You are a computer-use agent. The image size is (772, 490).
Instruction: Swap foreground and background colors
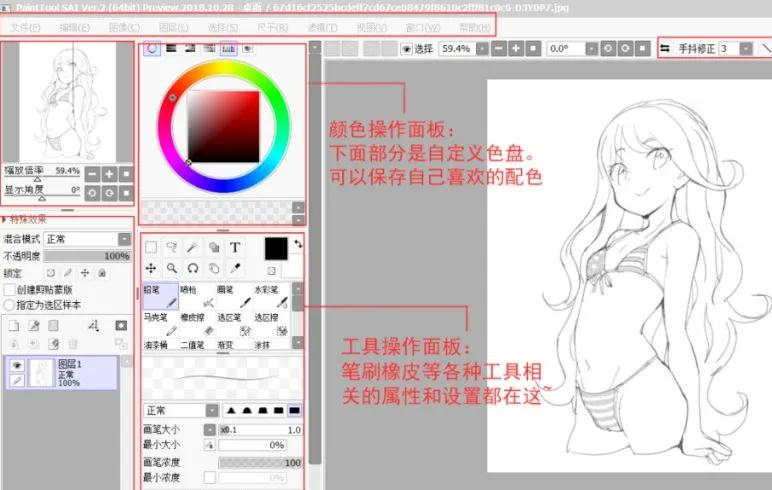pyautogui.click(x=297, y=244)
